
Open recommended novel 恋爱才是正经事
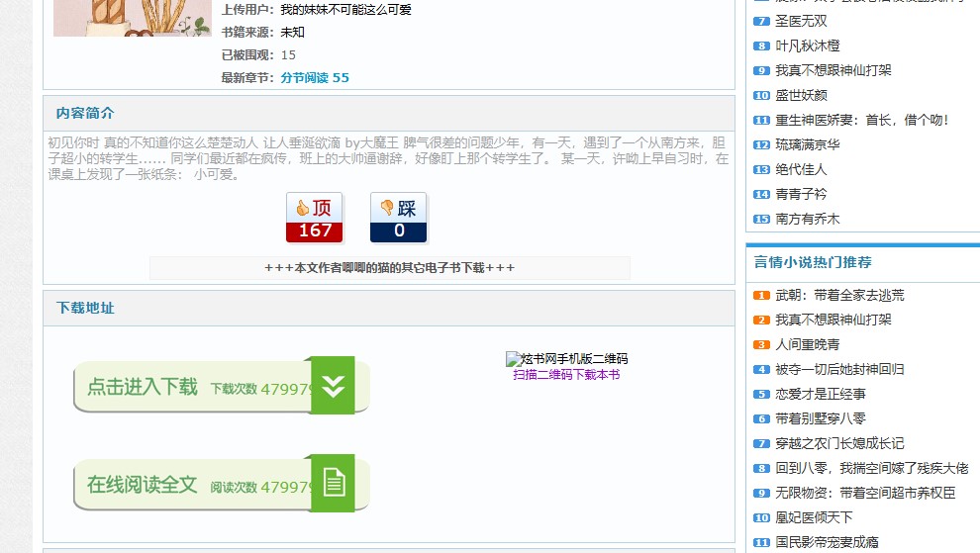(x=820, y=394)
